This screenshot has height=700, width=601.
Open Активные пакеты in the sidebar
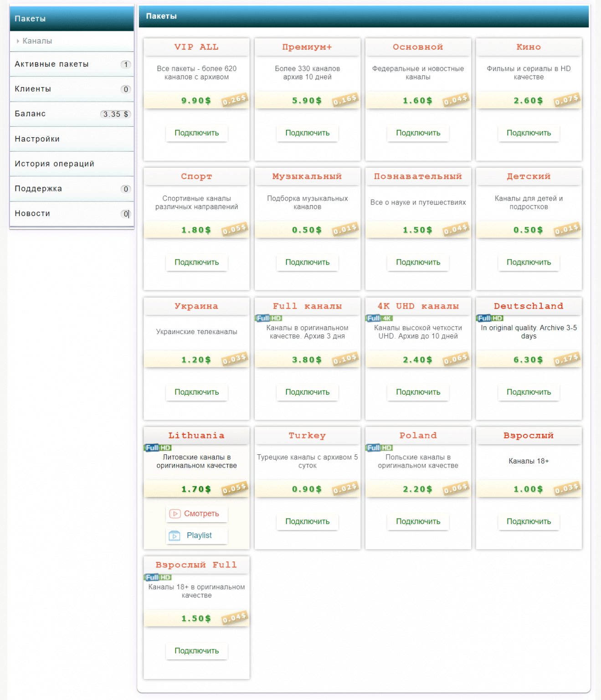(51, 64)
